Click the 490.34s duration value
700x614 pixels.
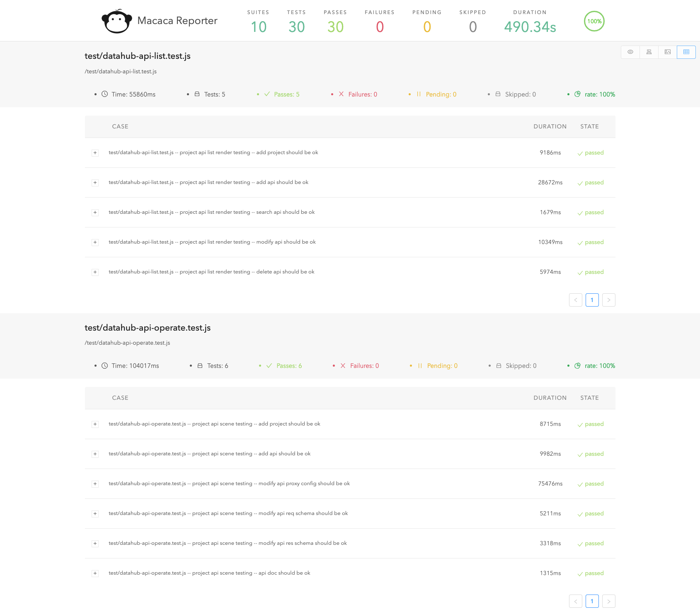530,27
